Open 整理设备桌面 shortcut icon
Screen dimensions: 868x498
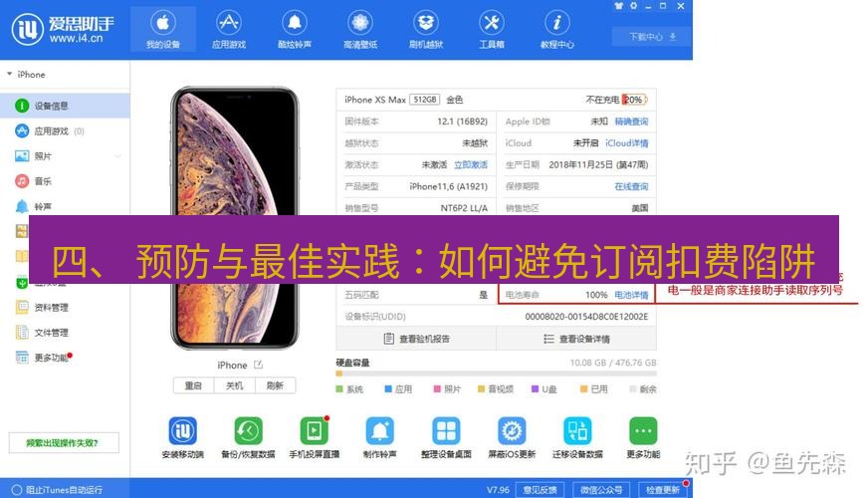[446, 430]
